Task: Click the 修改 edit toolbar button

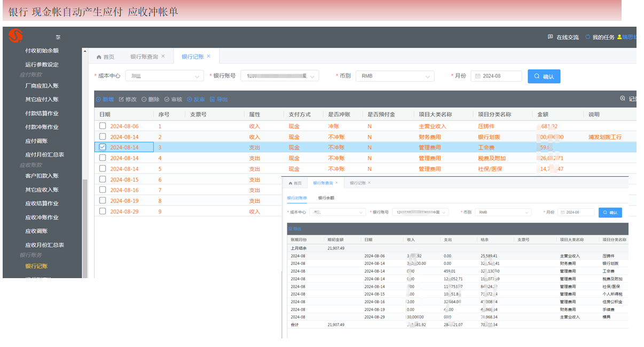Action: (128, 99)
